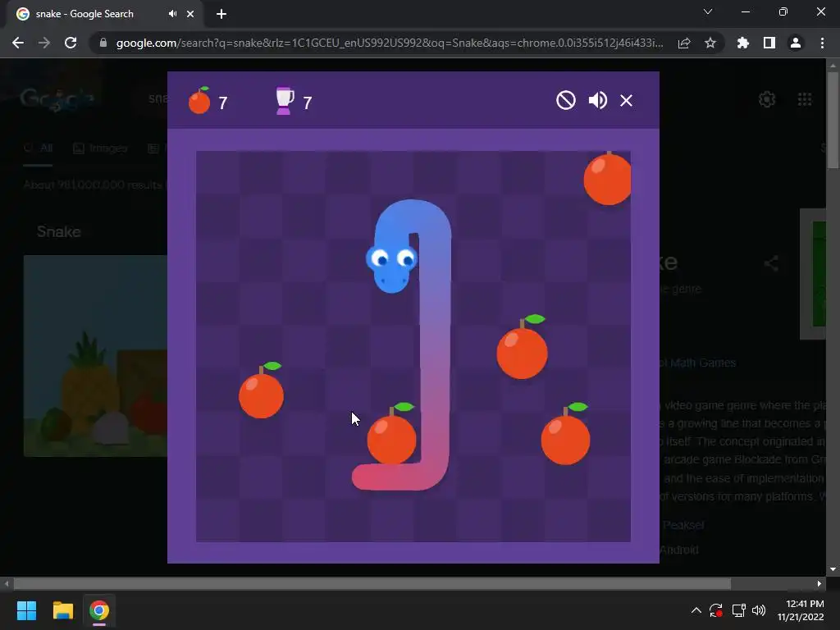Screen dimensions: 840x630
Task: Click the share icon in knowledge panel
Action: point(771,263)
